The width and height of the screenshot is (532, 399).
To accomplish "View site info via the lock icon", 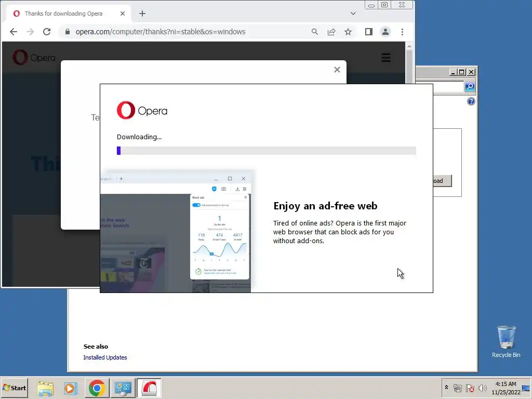I will (x=68, y=32).
